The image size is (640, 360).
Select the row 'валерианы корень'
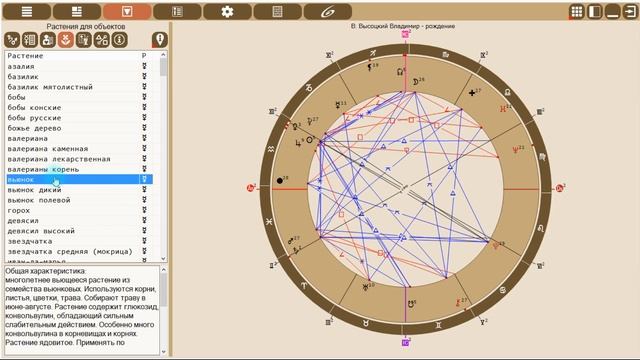(x=80, y=169)
